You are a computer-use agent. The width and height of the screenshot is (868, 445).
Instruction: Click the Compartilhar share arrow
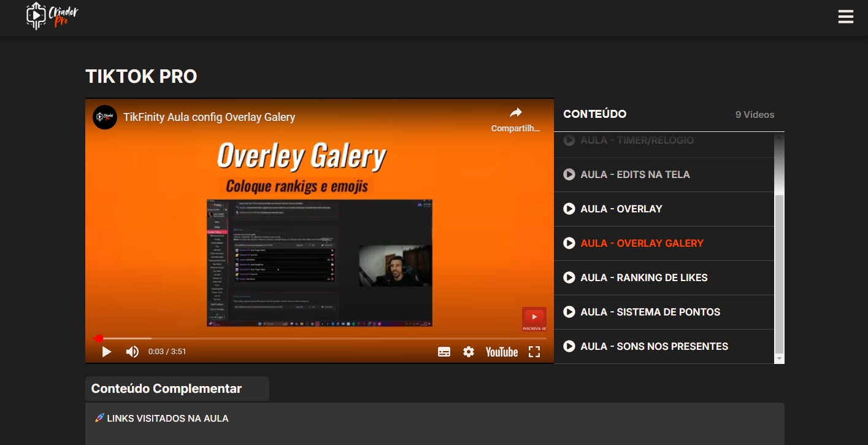pyautogui.click(x=515, y=113)
